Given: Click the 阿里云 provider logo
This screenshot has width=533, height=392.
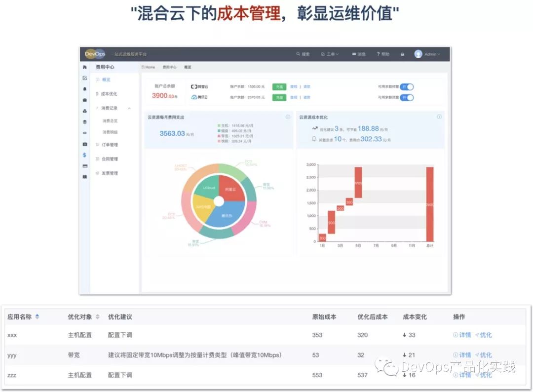Looking at the screenshot, I should point(199,87).
